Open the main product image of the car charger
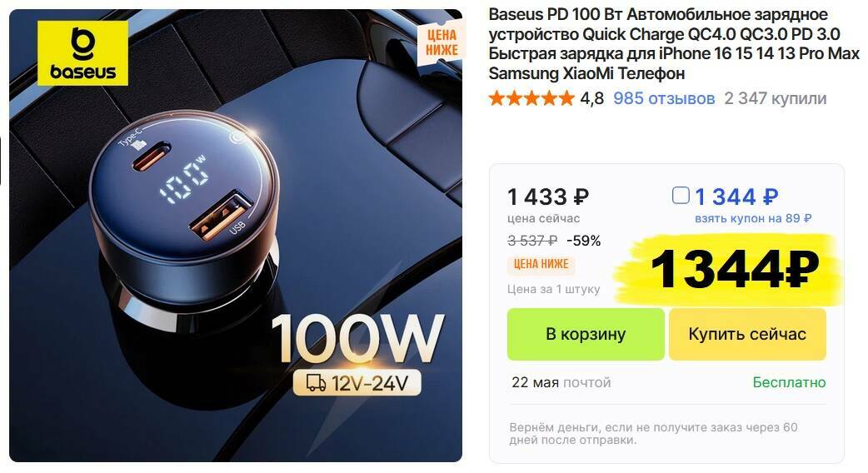 [x=236, y=236]
